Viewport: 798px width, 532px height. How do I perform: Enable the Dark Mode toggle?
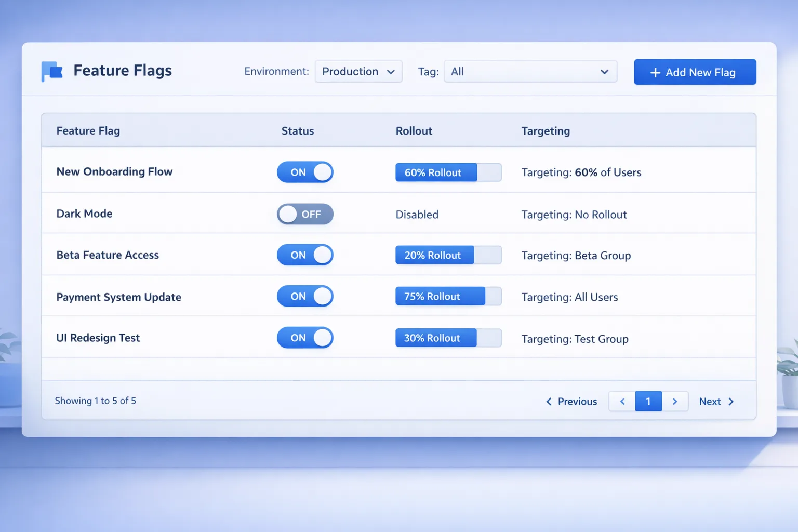pos(305,214)
